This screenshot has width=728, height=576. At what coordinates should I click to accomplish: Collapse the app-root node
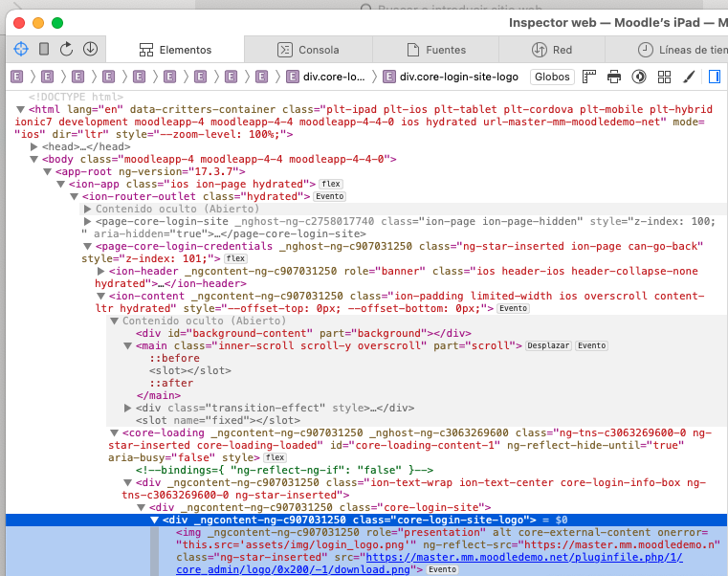click(48, 172)
